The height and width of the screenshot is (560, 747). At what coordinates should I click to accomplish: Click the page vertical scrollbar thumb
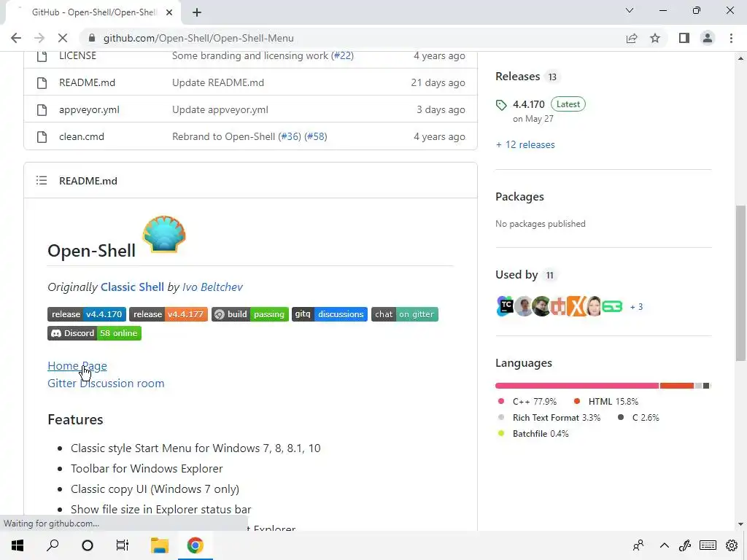(740, 284)
